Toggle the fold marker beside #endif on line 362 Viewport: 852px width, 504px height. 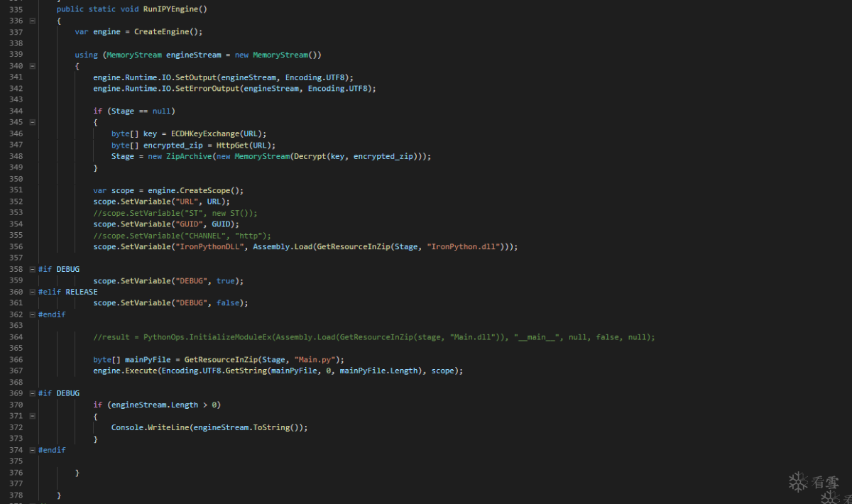click(x=32, y=314)
